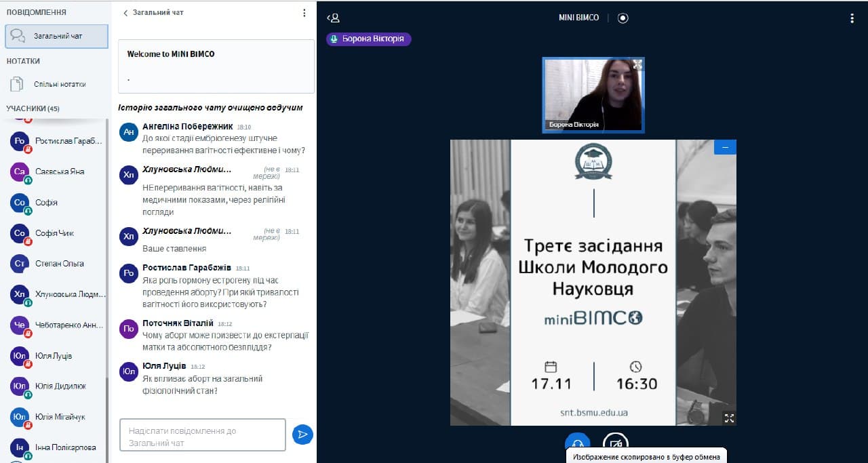Click the ПОВІДОМЛЕННЯ heading
The width and height of the screenshot is (868, 463).
point(37,12)
